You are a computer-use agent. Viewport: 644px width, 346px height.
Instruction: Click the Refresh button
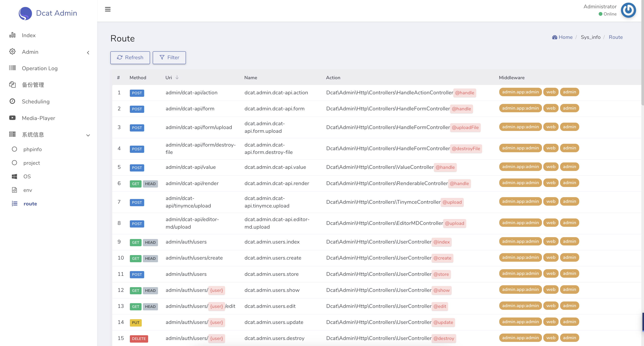point(130,58)
